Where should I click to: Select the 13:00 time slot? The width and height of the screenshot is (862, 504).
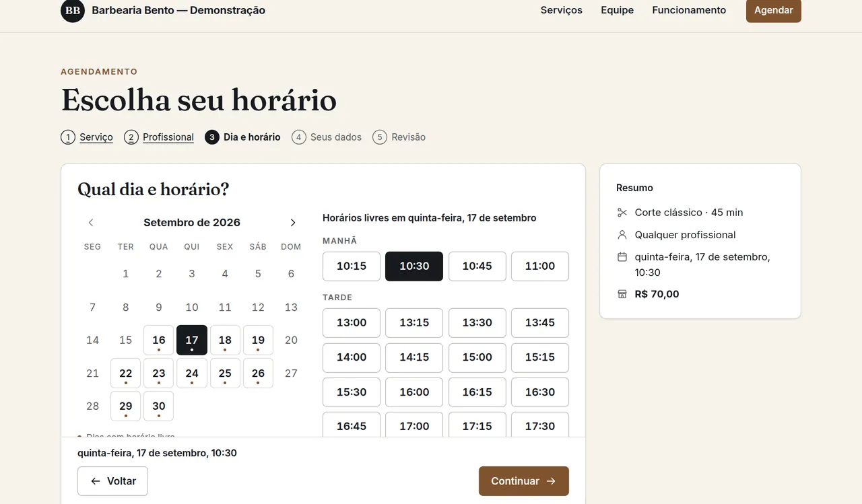[352, 323]
